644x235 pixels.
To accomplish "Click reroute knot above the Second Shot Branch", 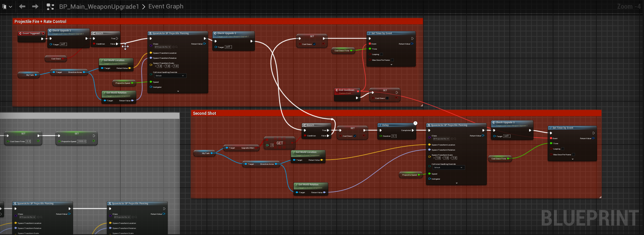I will tap(332, 119).
